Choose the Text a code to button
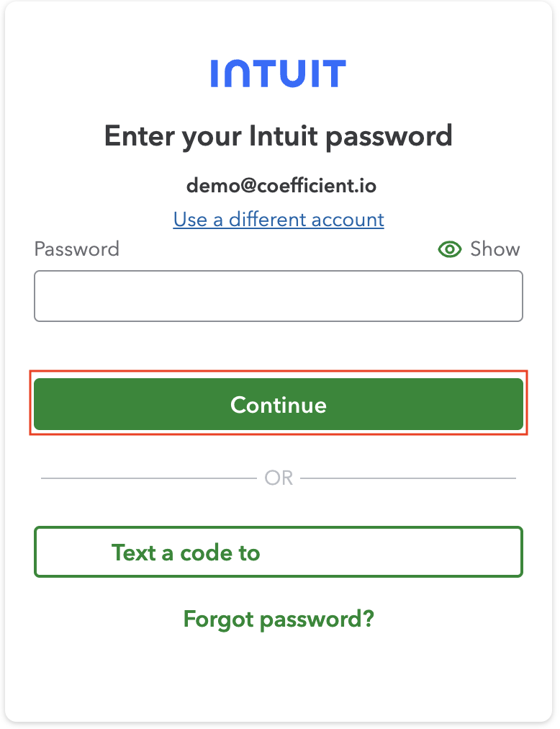The image size is (560, 729). coord(279,553)
